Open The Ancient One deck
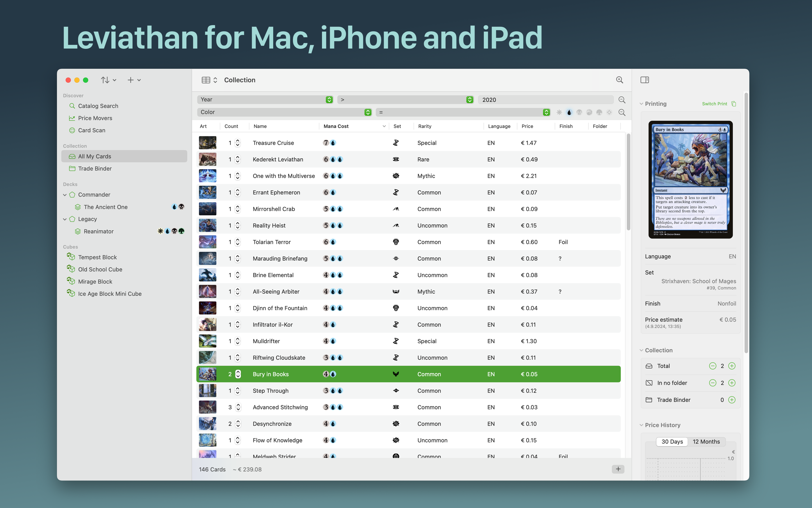 (x=105, y=207)
